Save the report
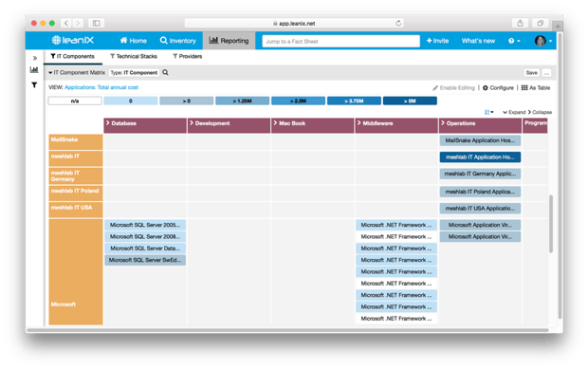The image size is (588, 369). coord(531,72)
